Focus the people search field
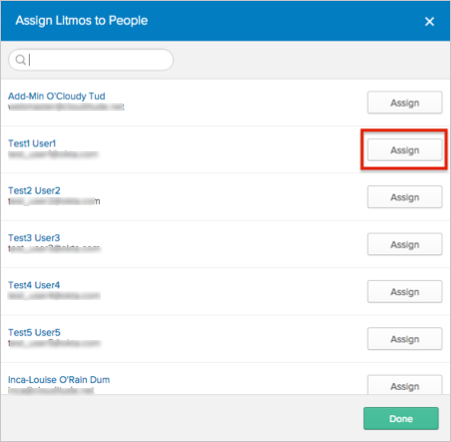This screenshot has height=442, width=451. (91, 60)
